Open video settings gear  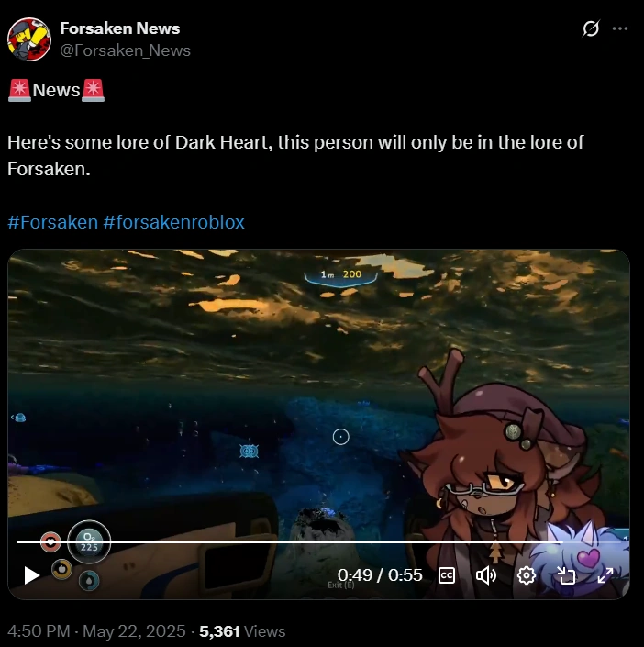[526, 575]
